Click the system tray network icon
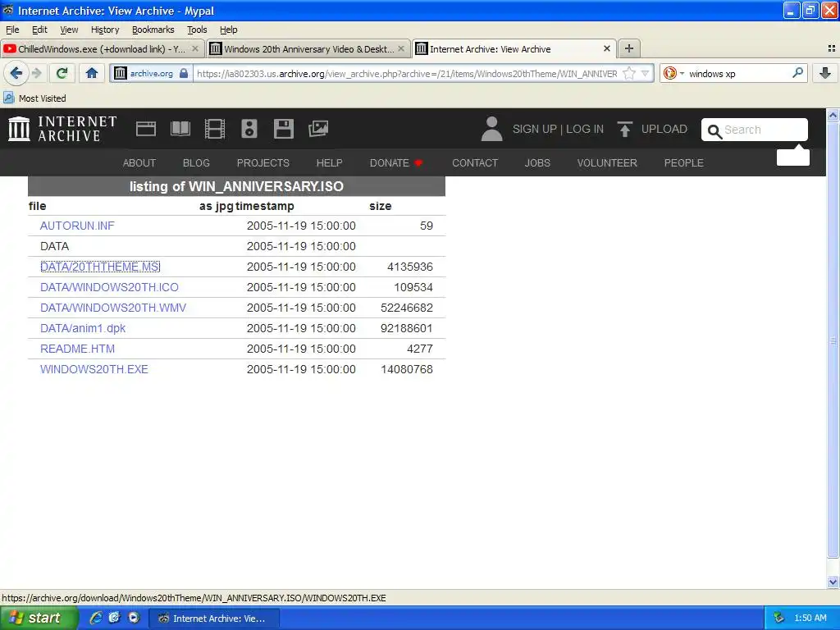The height and width of the screenshot is (630, 840). tap(778, 618)
